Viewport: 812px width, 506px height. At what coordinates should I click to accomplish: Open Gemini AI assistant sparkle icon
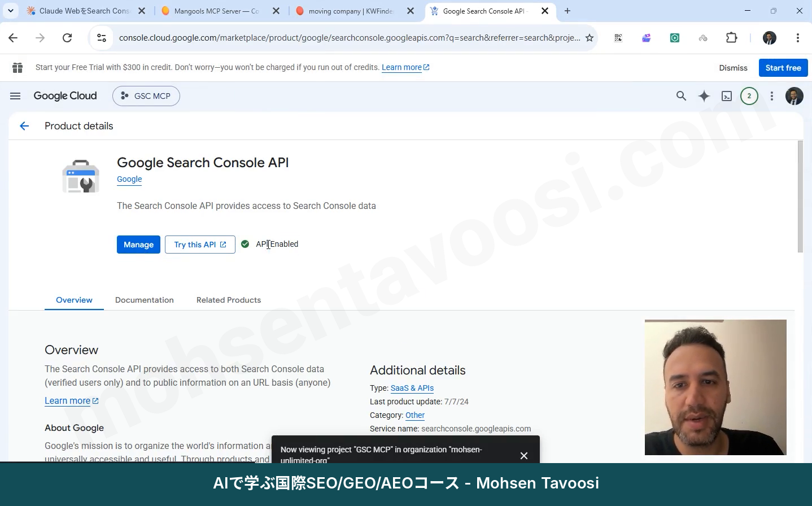[704, 96]
